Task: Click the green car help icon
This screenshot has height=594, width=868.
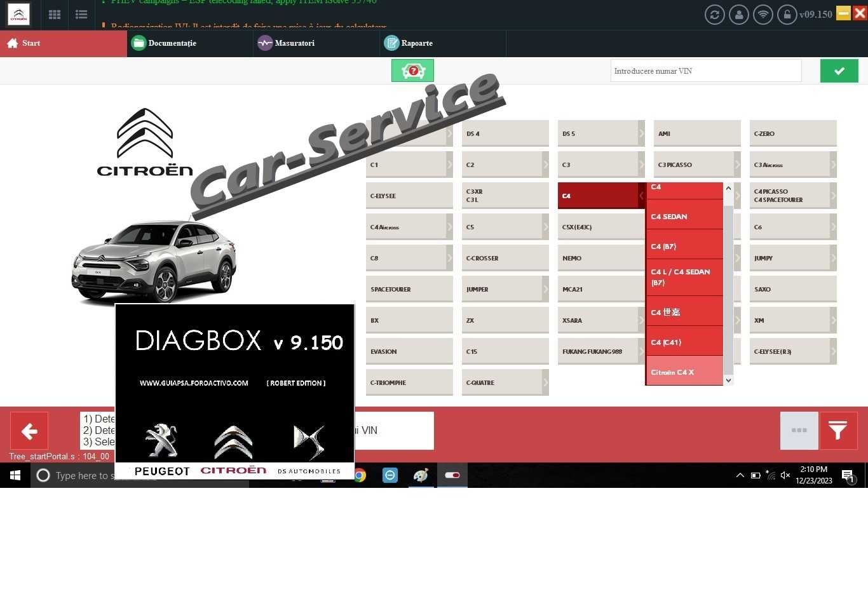Action: pyautogui.click(x=412, y=71)
